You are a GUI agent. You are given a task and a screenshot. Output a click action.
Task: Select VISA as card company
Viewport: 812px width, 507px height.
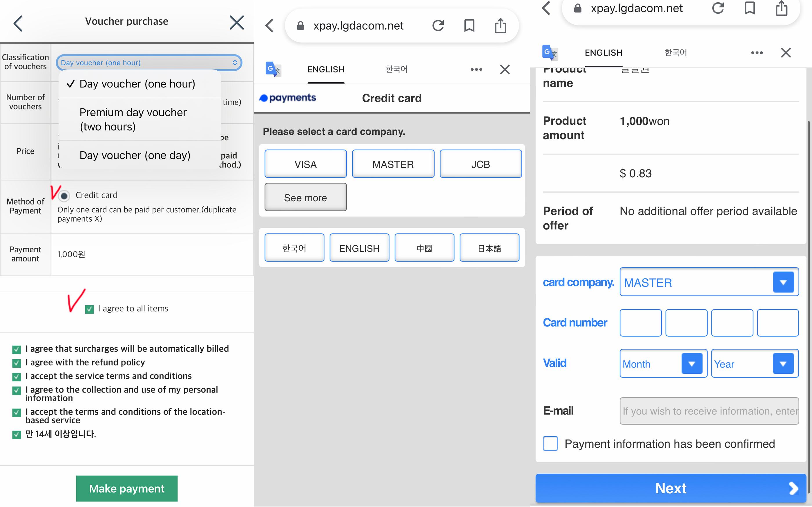click(x=305, y=164)
